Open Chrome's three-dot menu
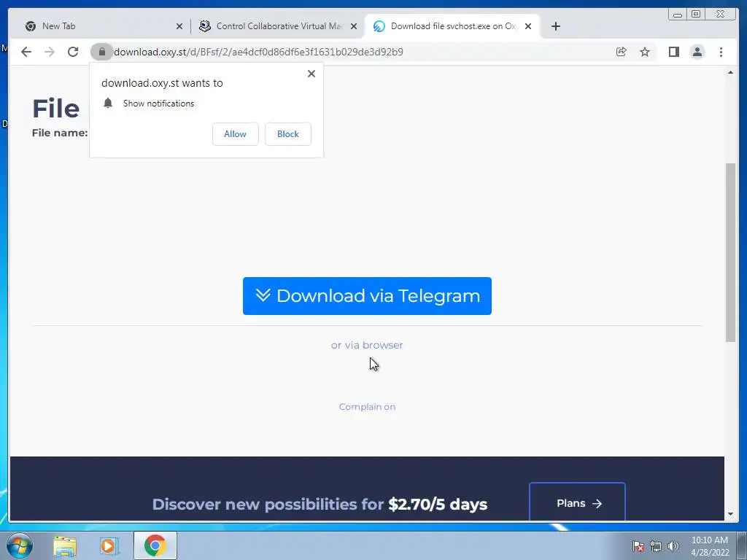This screenshot has width=747, height=560. coord(721,52)
